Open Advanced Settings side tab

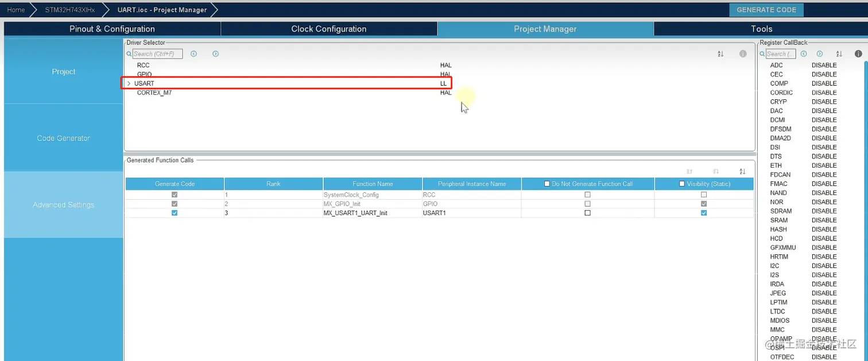pyautogui.click(x=63, y=205)
